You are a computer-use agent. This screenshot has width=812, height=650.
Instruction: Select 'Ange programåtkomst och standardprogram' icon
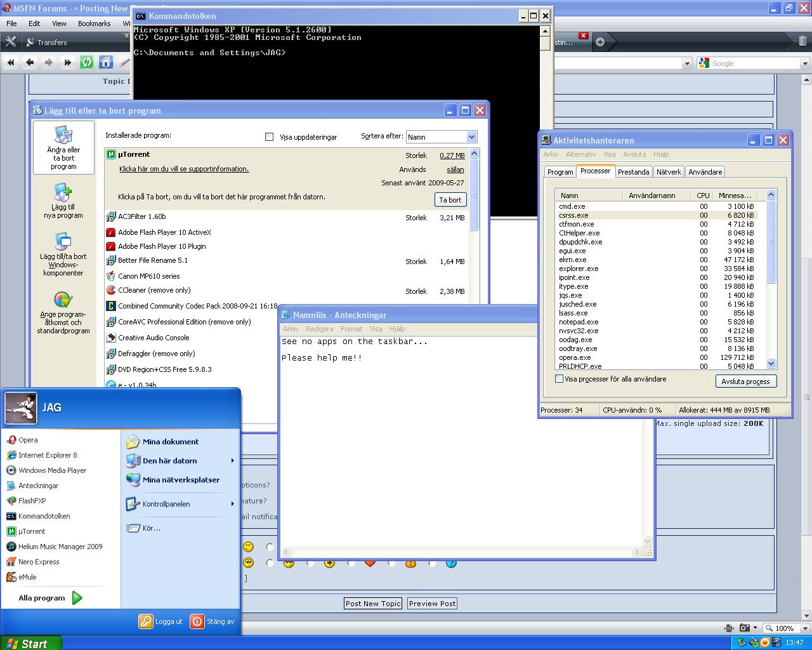[x=63, y=312]
